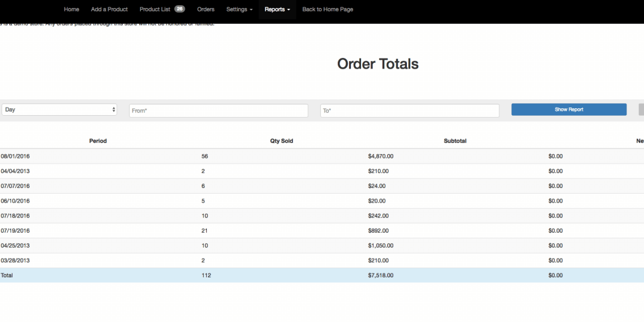Focus the To date input field
Image resolution: width=644 pixels, height=322 pixels.
409,111
